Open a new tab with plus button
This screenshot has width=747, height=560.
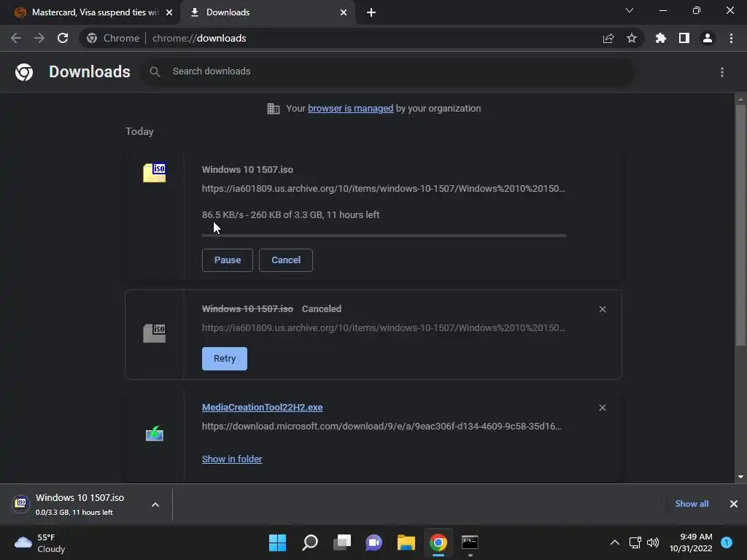(371, 12)
